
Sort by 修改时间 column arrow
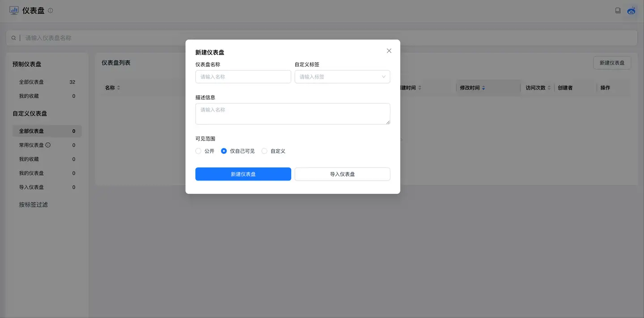483,88
